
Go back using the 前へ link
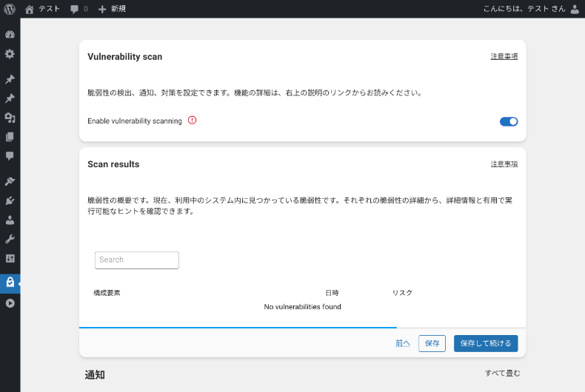point(402,343)
